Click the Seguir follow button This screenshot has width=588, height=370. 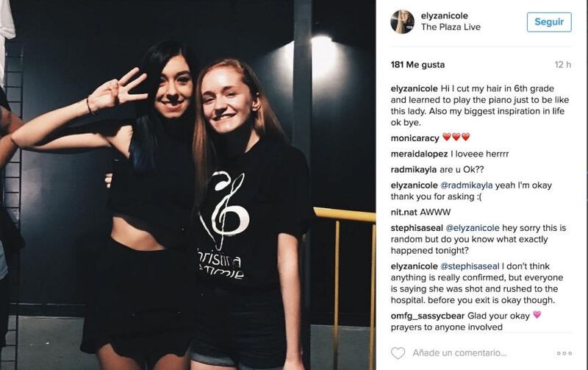[549, 22]
